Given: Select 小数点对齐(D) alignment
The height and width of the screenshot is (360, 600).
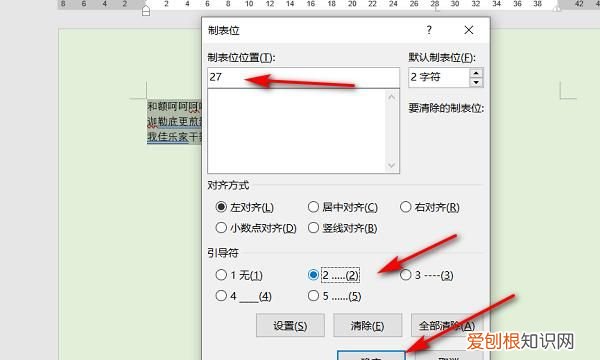Looking at the screenshot, I should click(x=256, y=228).
